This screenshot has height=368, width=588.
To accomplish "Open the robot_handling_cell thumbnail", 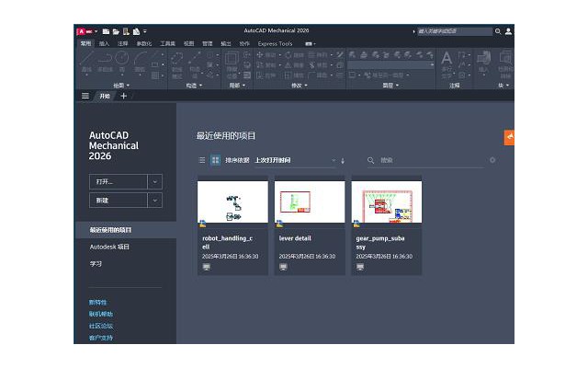I will pyautogui.click(x=232, y=202).
